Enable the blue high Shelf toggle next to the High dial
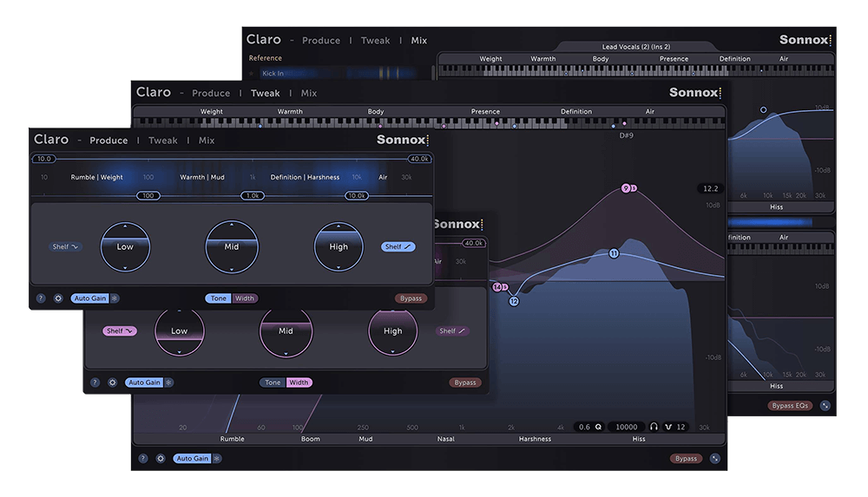The width and height of the screenshot is (868, 497). (x=398, y=247)
